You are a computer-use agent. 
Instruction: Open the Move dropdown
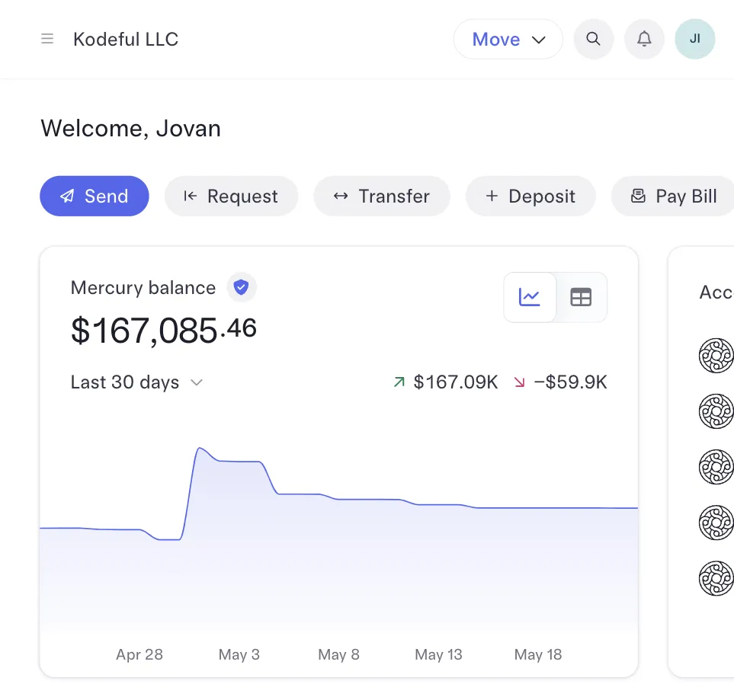point(508,40)
